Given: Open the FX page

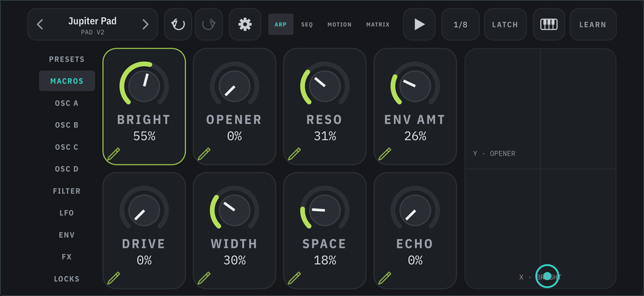Looking at the screenshot, I should (67, 257).
